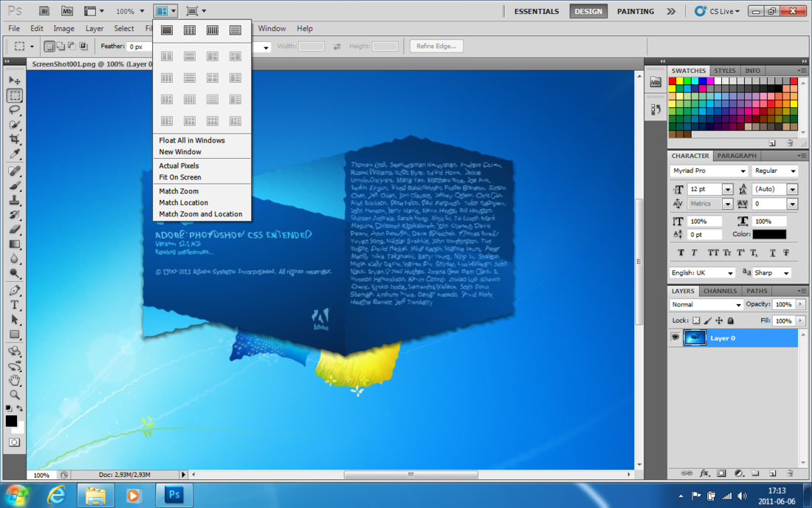Select the Lasso tool
Image resolution: width=812 pixels, height=508 pixels.
tap(15, 110)
